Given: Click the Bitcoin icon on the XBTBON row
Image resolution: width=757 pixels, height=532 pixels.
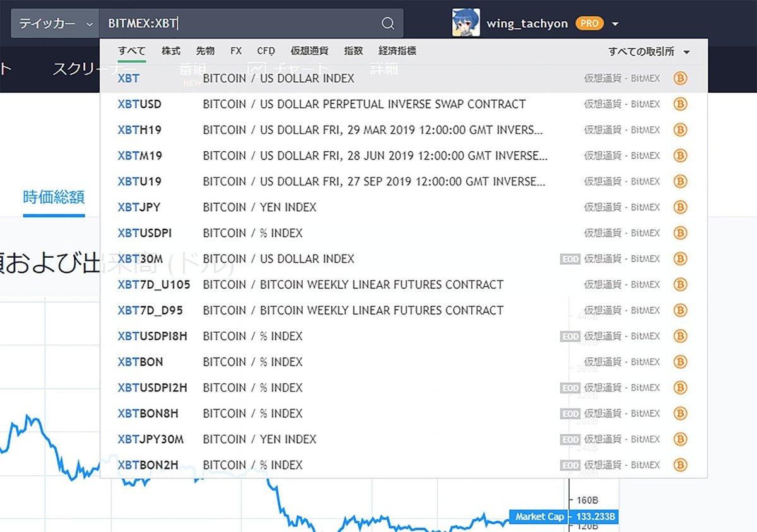Looking at the screenshot, I should (x=680, y=362).
